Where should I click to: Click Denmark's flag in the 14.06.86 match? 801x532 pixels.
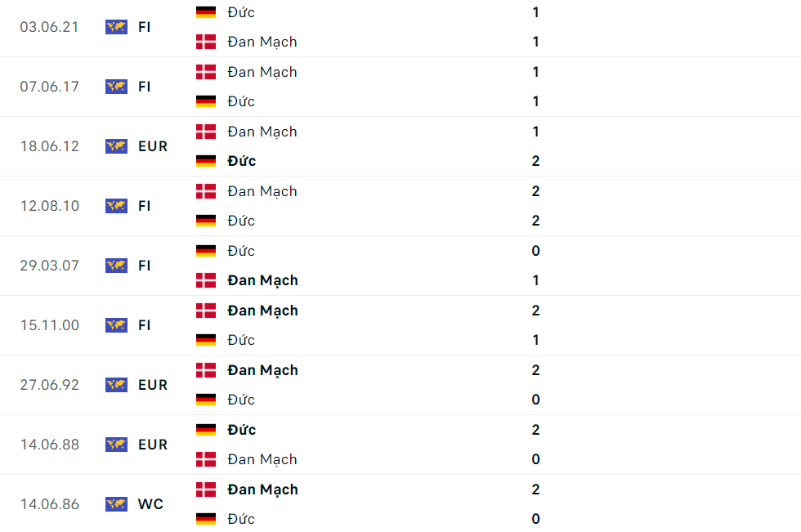click(206, 490)
